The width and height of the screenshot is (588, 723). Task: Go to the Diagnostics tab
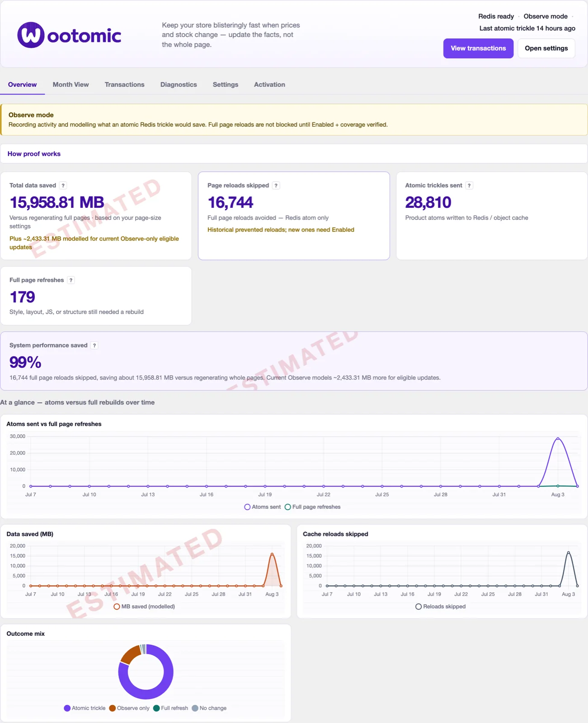[179, 85]
